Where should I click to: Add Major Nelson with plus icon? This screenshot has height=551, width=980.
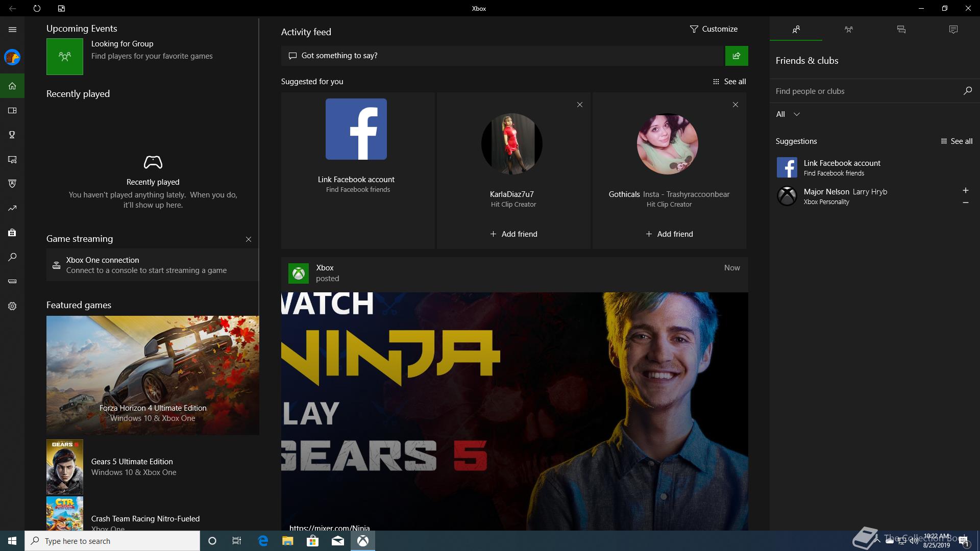(x=965, y=190)
